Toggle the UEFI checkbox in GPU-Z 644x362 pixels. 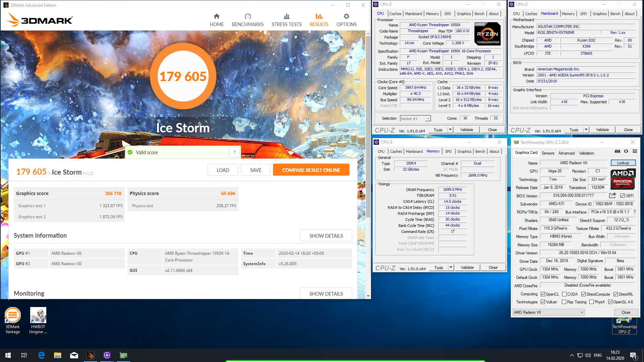pyautogui.click(x=622, y=196)
